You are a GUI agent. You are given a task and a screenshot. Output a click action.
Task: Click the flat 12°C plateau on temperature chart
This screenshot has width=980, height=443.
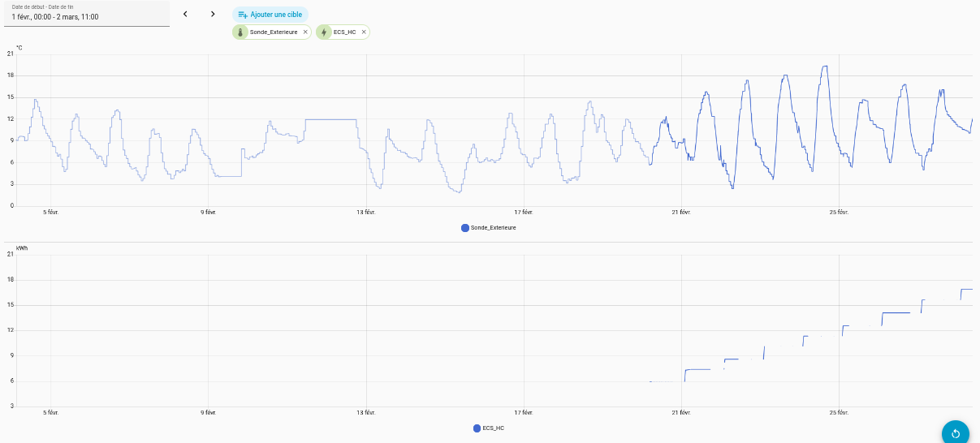tap(330, 119)
